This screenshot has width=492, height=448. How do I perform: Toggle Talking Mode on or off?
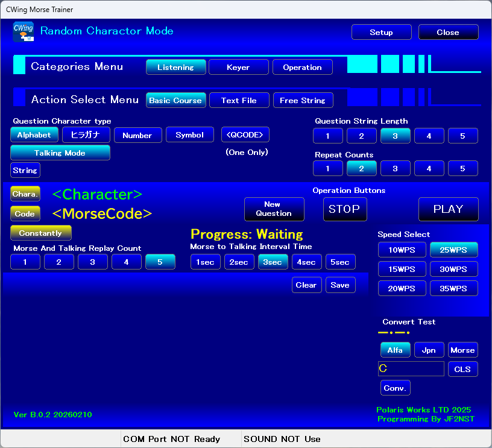(x=60, y=153)
